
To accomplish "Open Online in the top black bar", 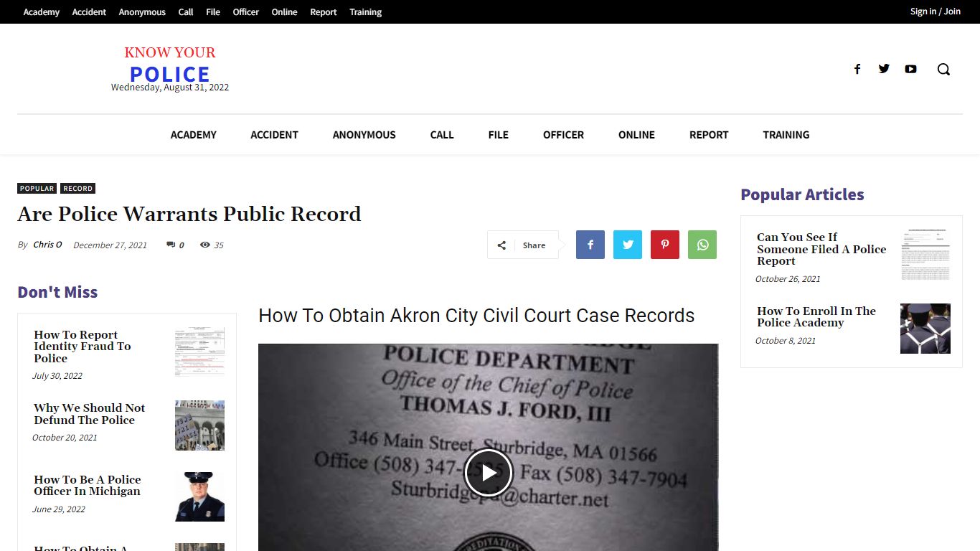I will [x=284, y=12].
